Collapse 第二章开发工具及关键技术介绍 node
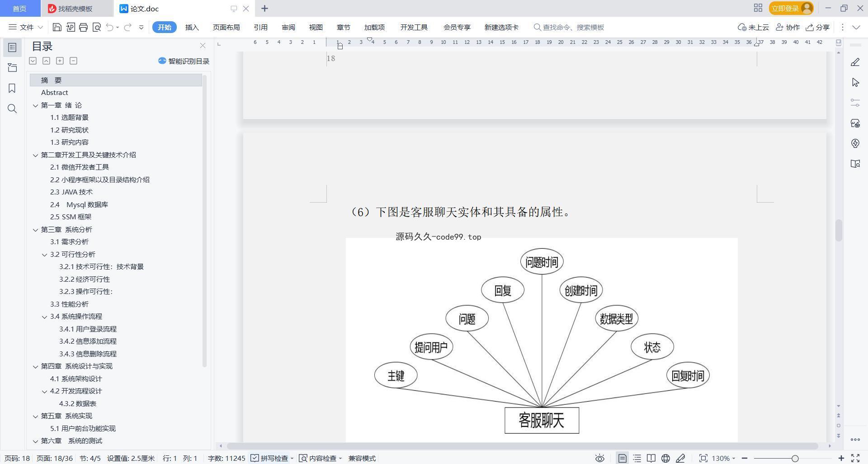 click(35, 155)
